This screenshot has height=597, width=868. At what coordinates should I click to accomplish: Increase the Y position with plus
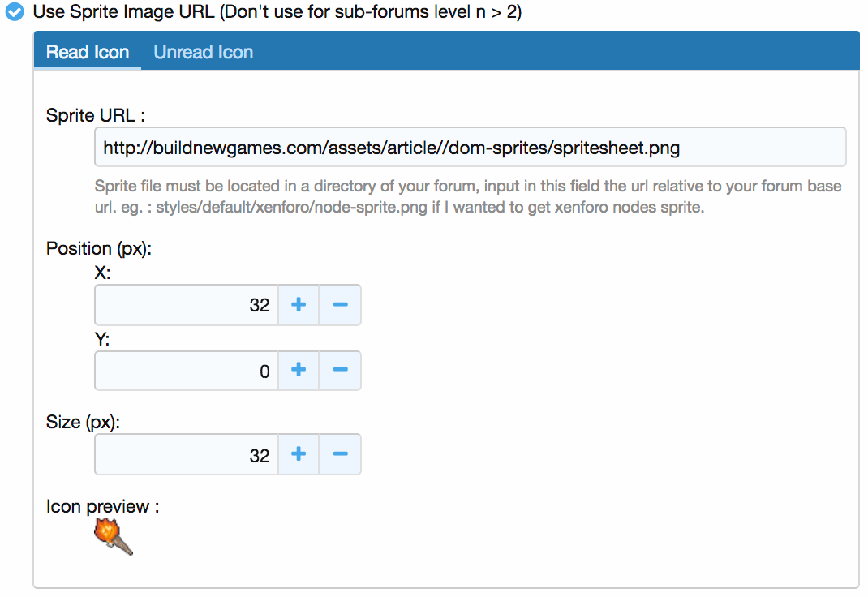point(299,371)
